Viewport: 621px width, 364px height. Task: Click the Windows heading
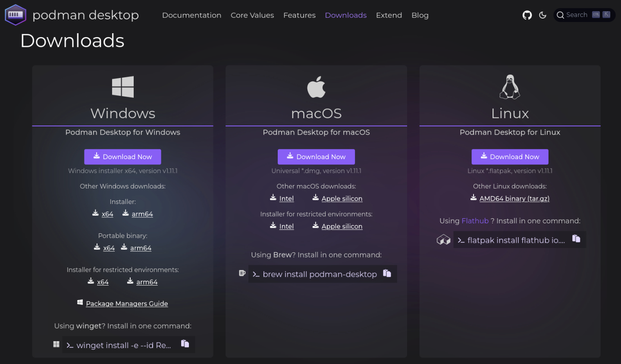tap(123, 113)
